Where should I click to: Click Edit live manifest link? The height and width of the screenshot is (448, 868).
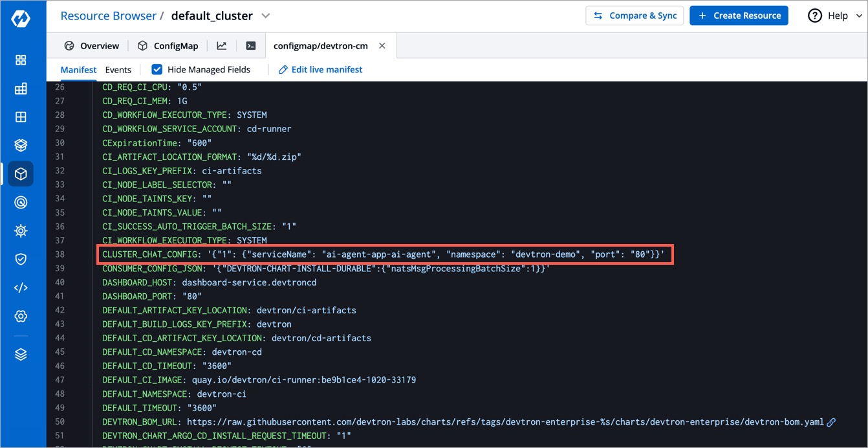pyautogui.click(x=320, y=69)
